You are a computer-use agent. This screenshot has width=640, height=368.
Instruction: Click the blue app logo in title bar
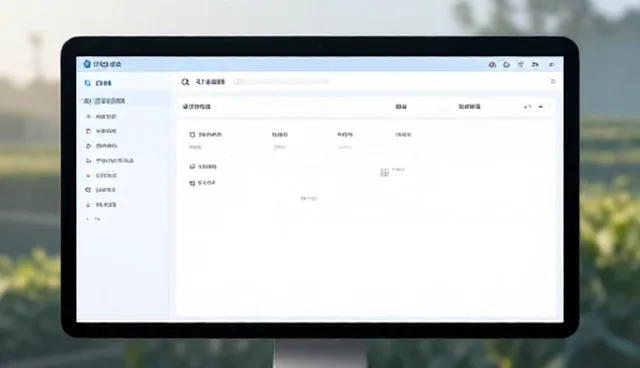[x=87, y=64]
